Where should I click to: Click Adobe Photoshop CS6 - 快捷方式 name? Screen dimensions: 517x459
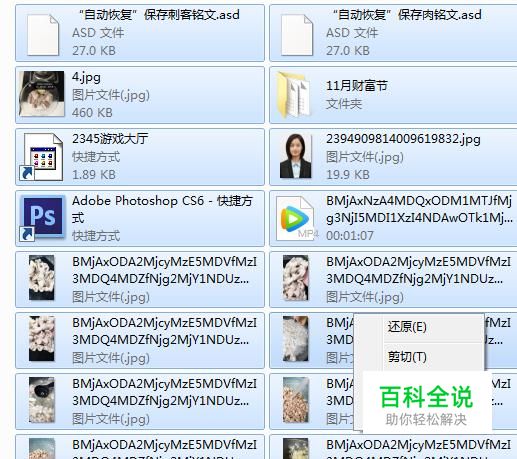[x=162, y=209]
